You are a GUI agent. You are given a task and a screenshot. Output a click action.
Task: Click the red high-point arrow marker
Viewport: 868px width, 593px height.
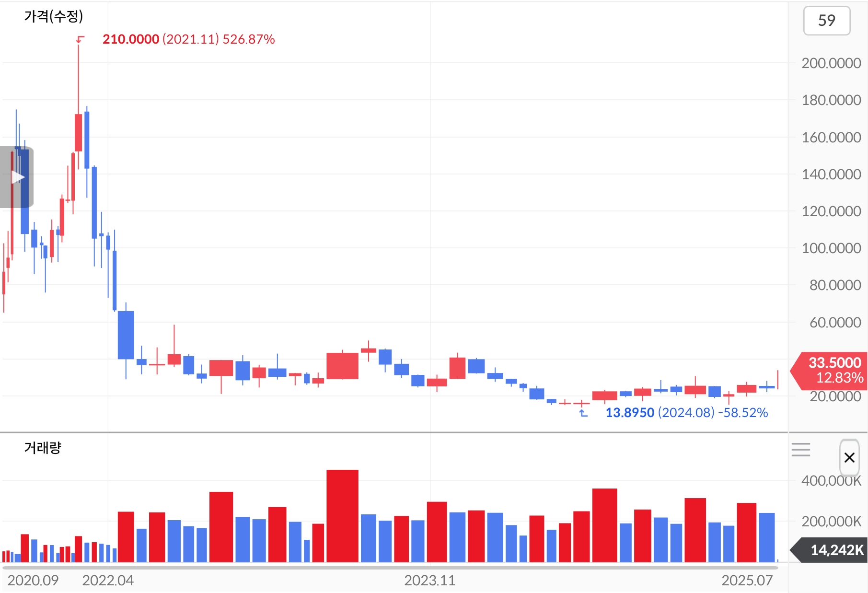[x=80, y=39]
